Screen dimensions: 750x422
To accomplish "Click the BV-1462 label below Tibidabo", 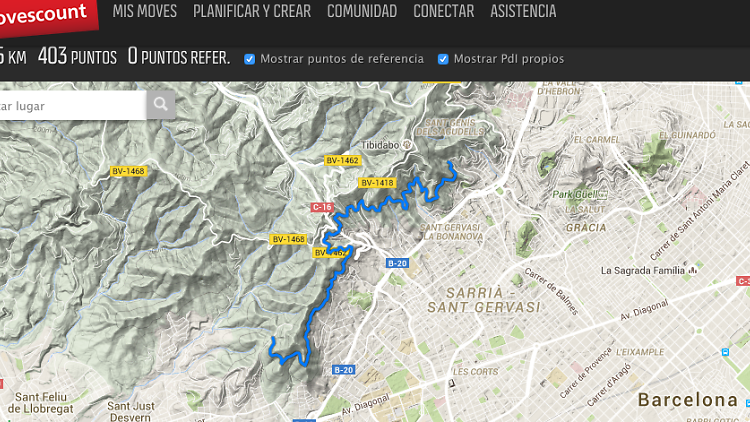I will (x=342, y=160).
